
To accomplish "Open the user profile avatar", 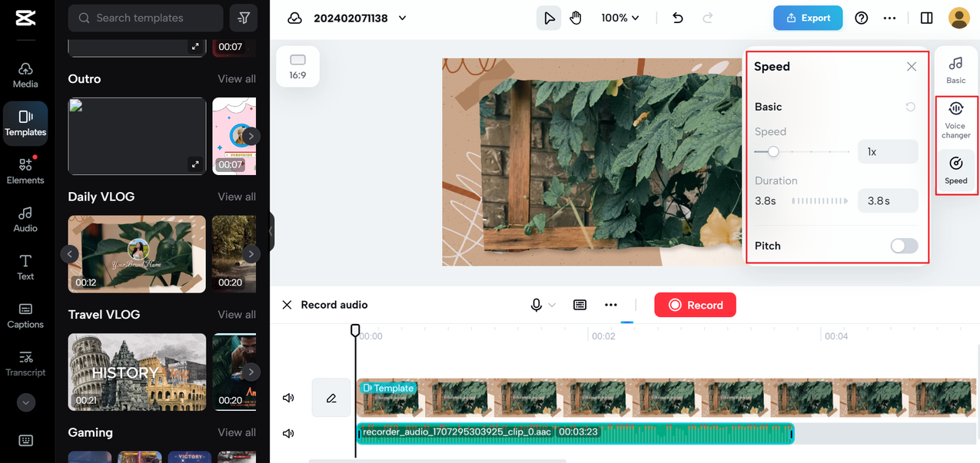I will point(959,18).
